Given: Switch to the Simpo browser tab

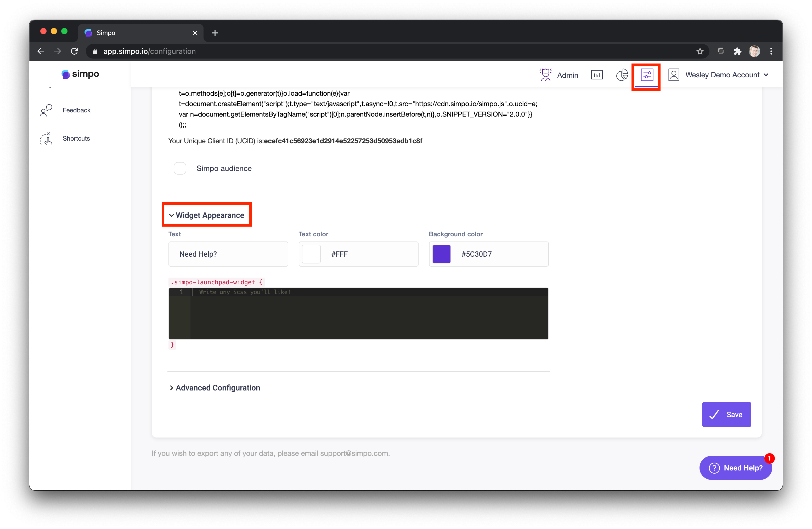Looking at the screenshot, I should point(140,33).
